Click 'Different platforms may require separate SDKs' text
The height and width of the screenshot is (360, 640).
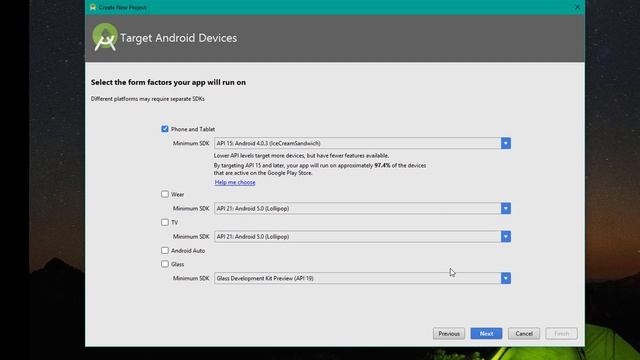click(x=147, y=99)
